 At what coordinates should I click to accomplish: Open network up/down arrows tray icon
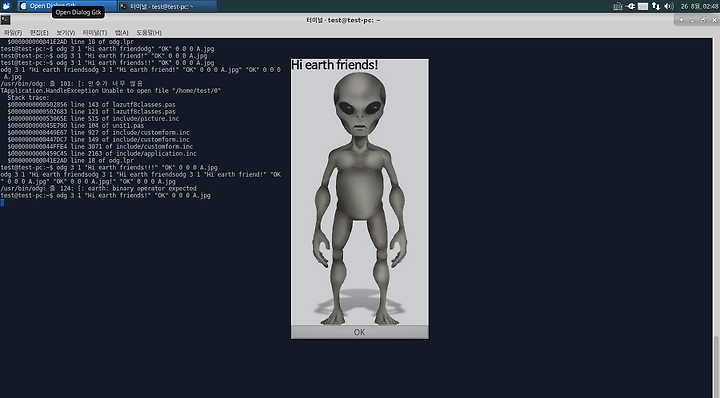point(656,6)
